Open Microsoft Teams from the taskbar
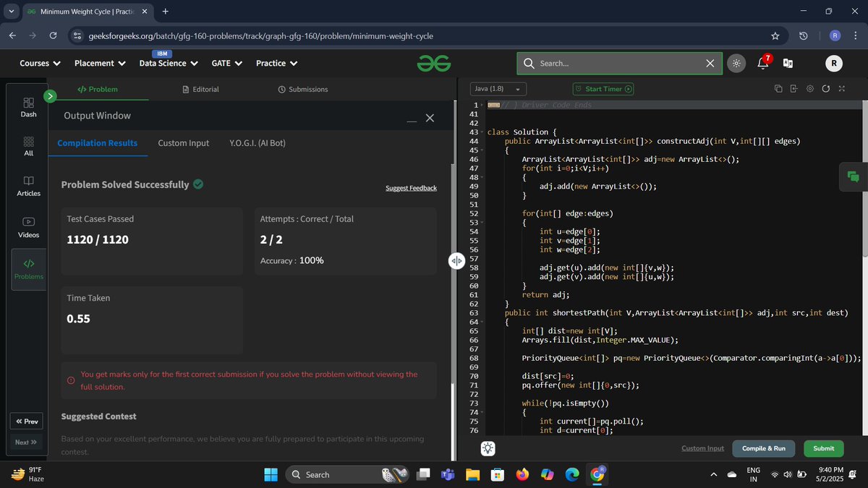 pos(447,474)
